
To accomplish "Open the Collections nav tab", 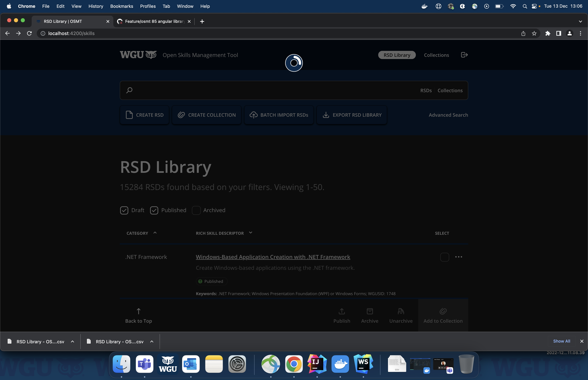I will [436, 55].
